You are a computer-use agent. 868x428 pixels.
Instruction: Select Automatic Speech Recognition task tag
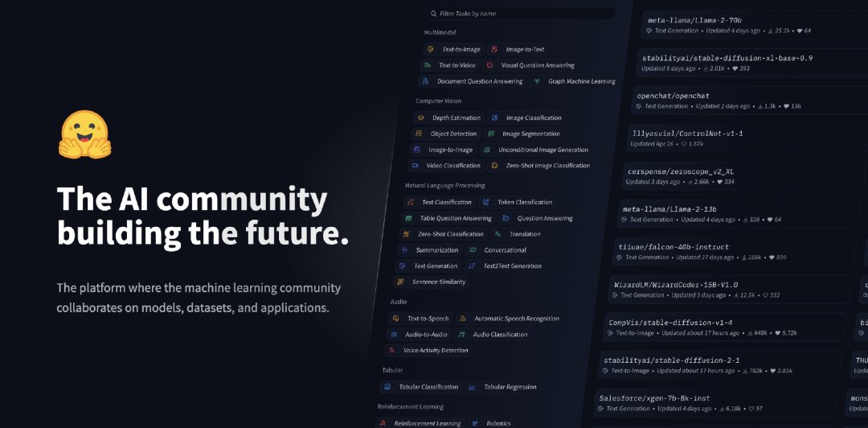510,319
